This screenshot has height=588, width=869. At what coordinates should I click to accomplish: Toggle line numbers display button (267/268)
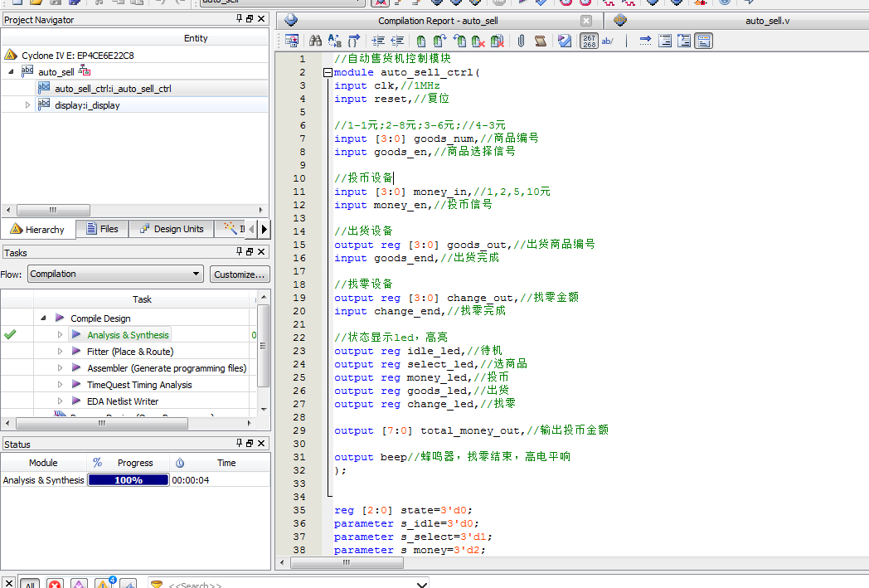589,41
